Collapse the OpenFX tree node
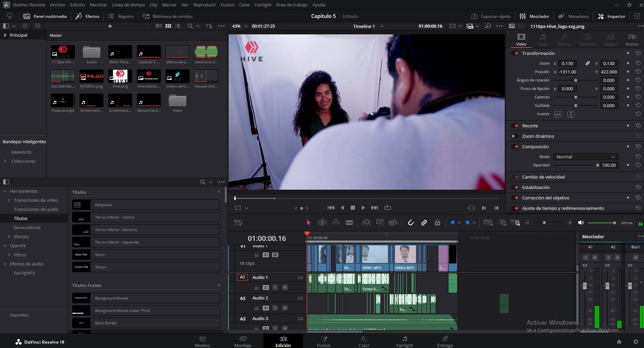 (x=5, y=246)
